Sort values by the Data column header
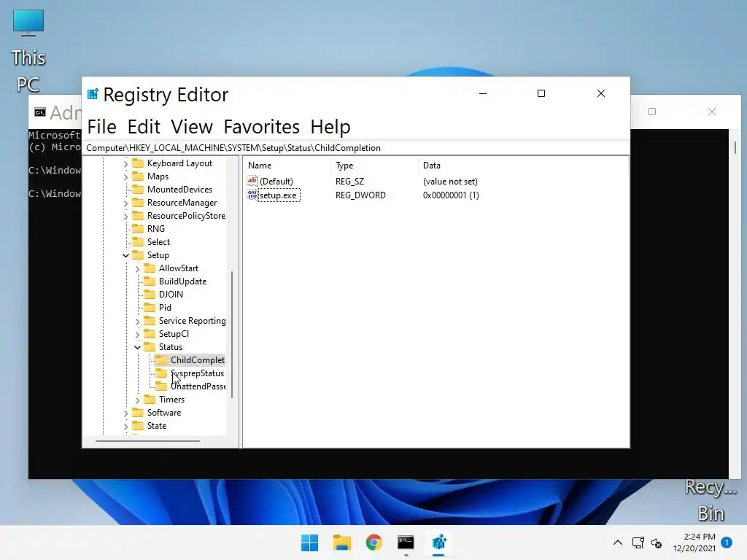The width and height of the screenshot is (747, 560). [523, 166]
